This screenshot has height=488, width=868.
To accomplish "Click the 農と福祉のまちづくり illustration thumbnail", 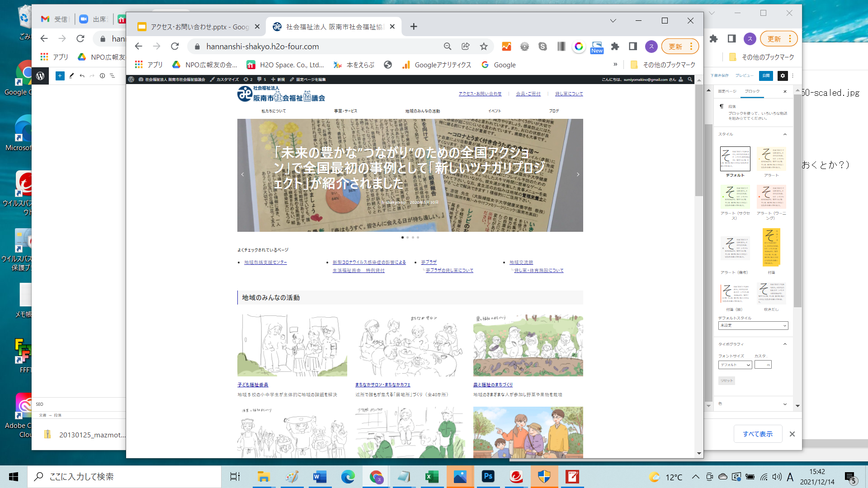I will point(528,346).
